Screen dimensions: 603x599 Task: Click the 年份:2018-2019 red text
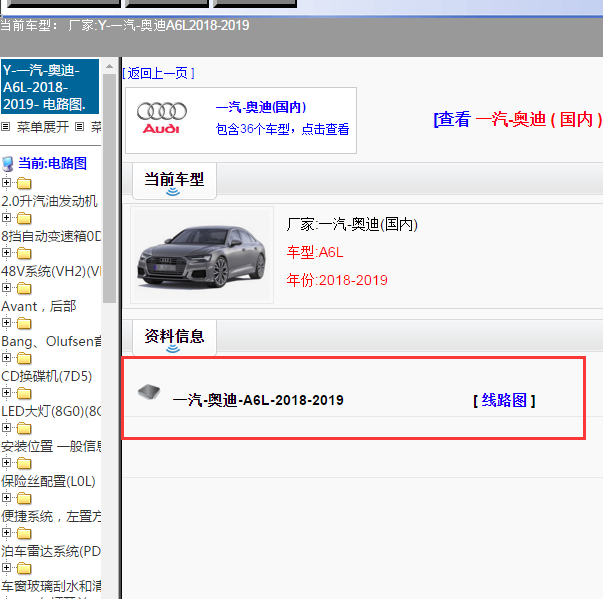[337, 280]
